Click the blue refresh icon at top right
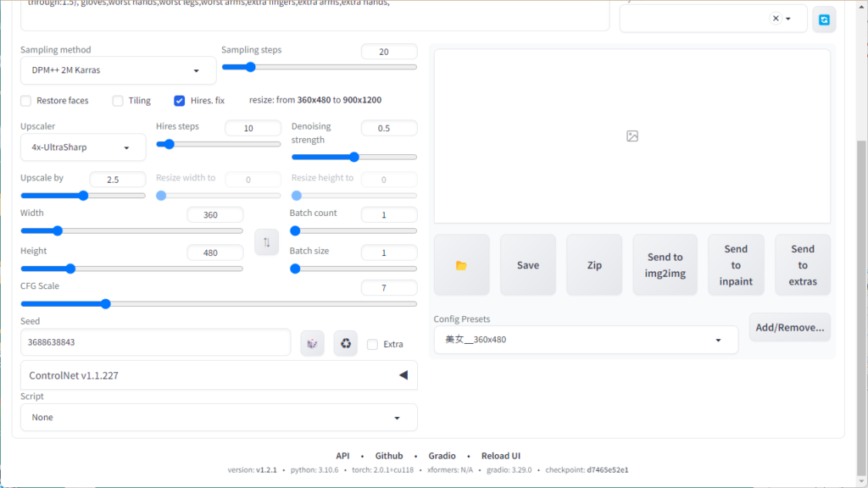Image resolution: width=868 pixels, height=488 pixels. point(824,19)
